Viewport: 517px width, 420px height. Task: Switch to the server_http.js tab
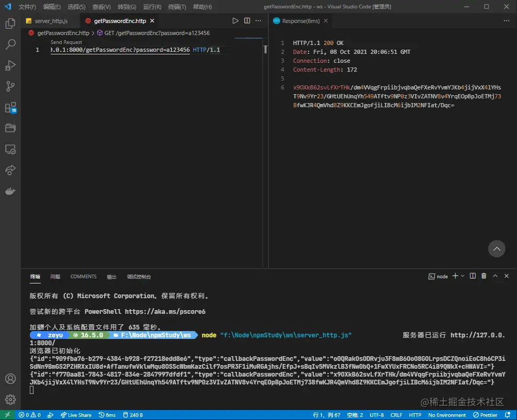point(51,21)
